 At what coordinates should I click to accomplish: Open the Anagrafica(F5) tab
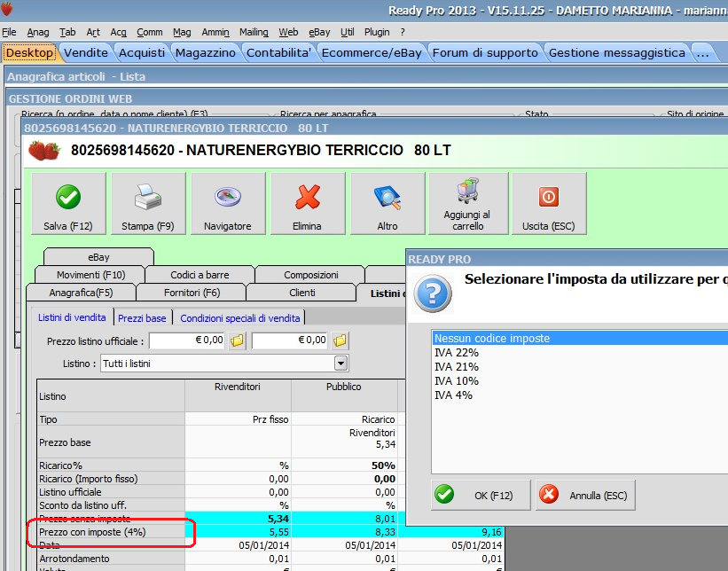(x=81, y=293)
